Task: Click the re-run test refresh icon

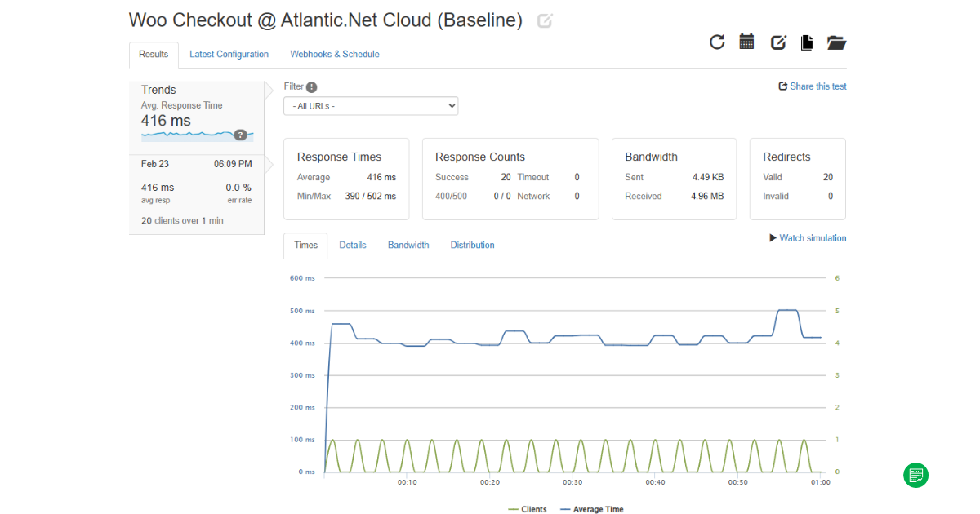Action: 717,42
